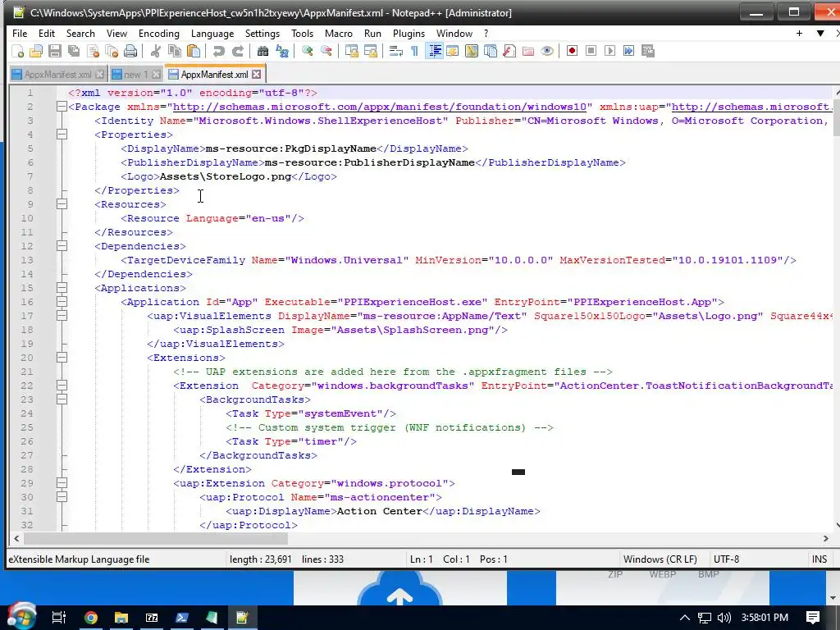This screenshot has width=840, height=630.
Task: Open the File menu
Action: [20, 33]
